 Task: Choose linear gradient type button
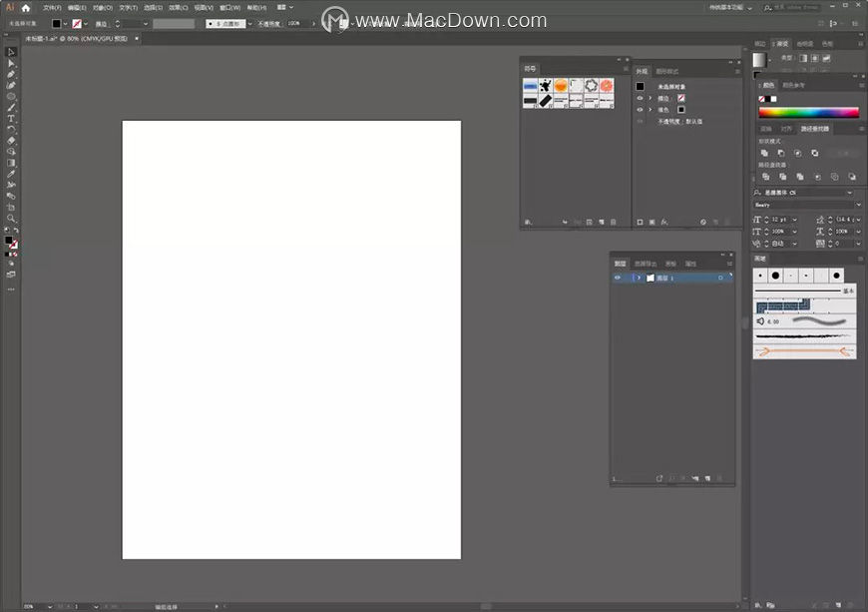(803, 58)
